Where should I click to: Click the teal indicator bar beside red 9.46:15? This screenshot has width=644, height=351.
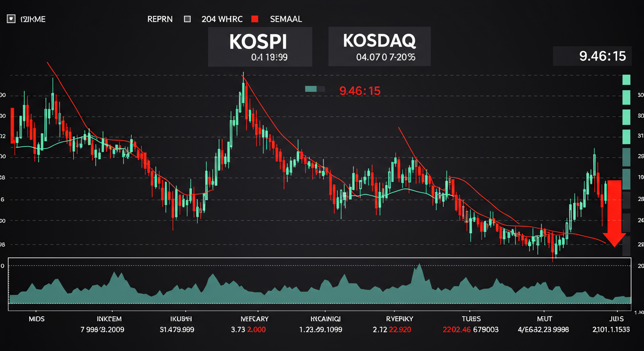pos(315,90)
